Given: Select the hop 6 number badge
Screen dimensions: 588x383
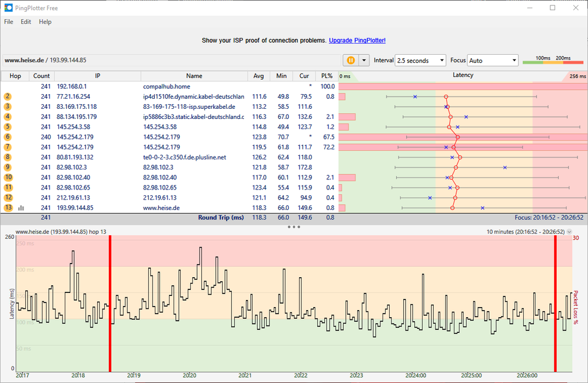Looking at the screenshot, I should (x=8, y=137).
